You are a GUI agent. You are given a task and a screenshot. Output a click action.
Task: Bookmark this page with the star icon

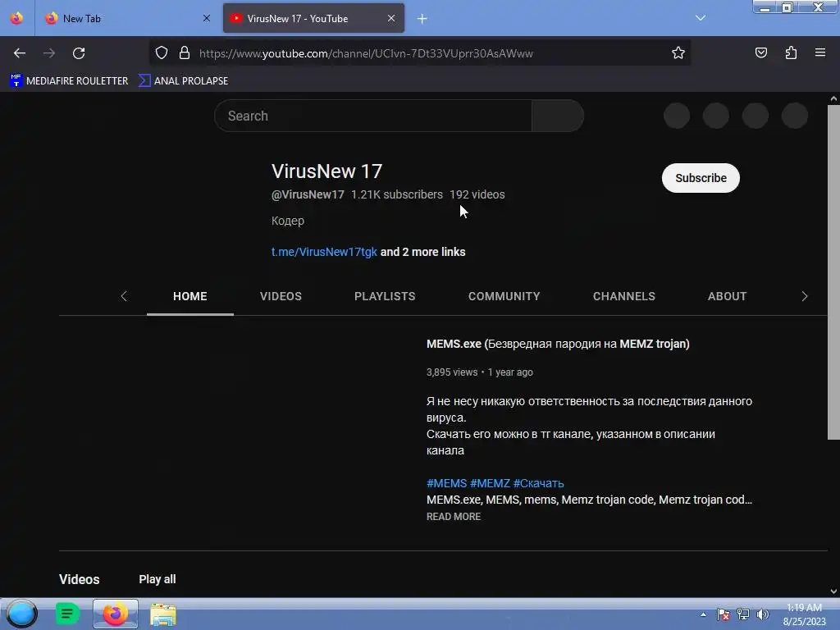(678, 52)
